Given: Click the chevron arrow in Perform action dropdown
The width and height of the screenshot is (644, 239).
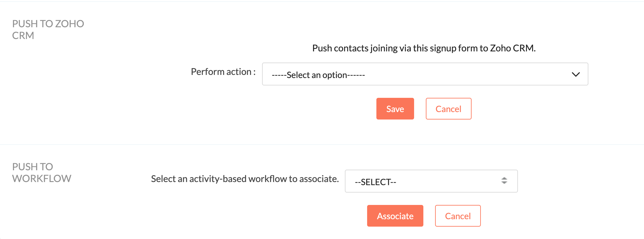Looking at the screenshot, I should pyautogui.click(x=575, y=74).
